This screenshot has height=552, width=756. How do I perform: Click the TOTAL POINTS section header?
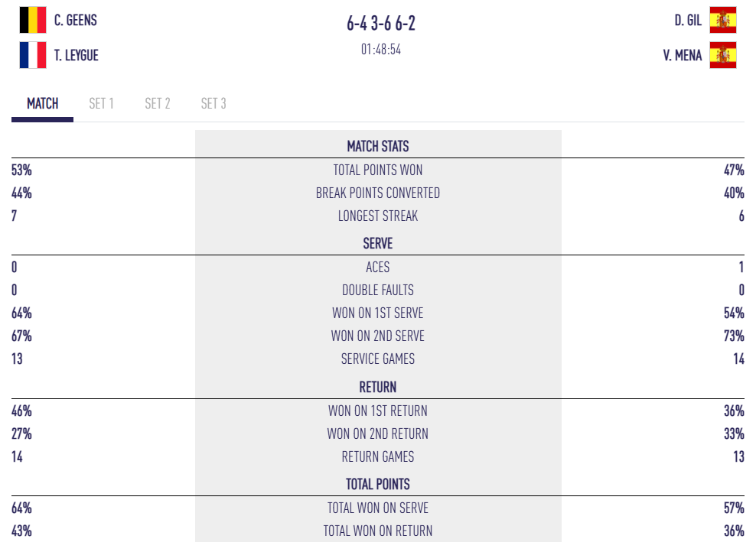(378, 484)
